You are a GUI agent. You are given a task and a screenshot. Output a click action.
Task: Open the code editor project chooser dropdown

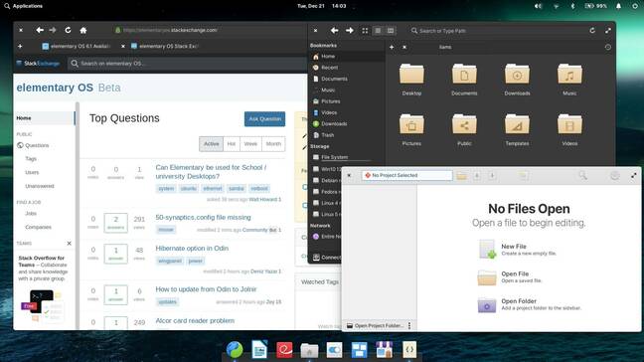point(407,175)
